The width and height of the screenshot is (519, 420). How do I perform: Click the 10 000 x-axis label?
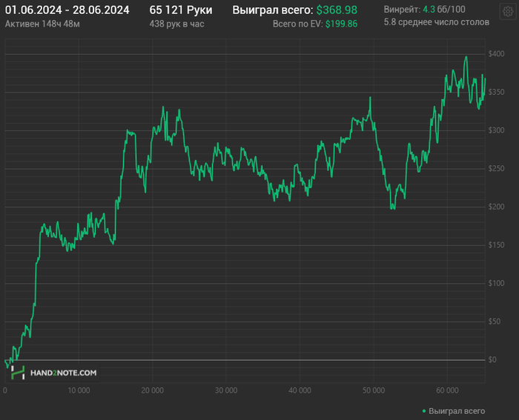pyautogui.click(x=79, y=390)
